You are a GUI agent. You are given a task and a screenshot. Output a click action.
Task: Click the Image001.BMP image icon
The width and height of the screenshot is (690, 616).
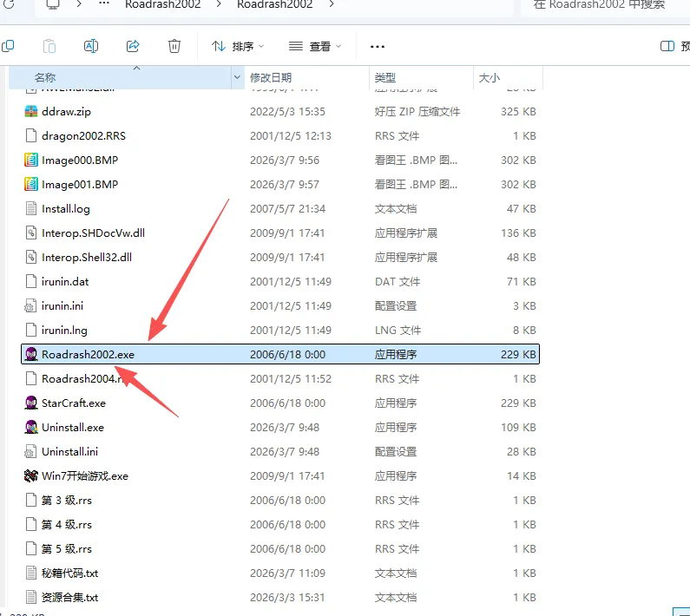(30, 184)
